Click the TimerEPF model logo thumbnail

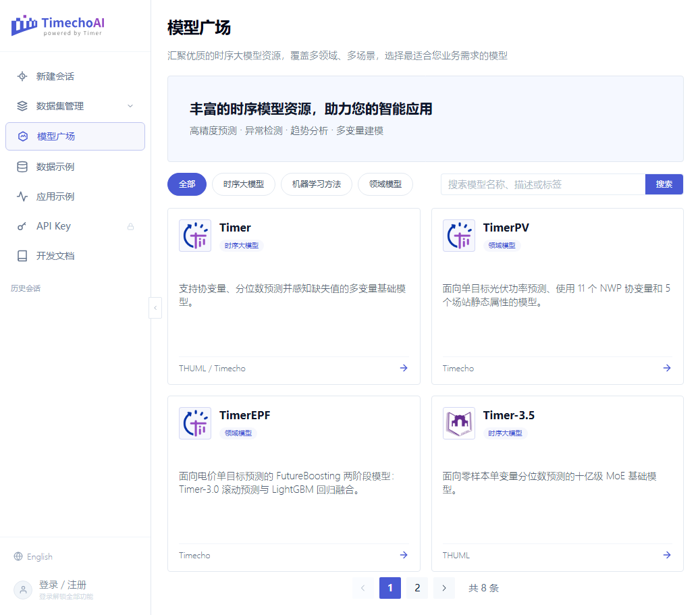click(x=195, y=423)
